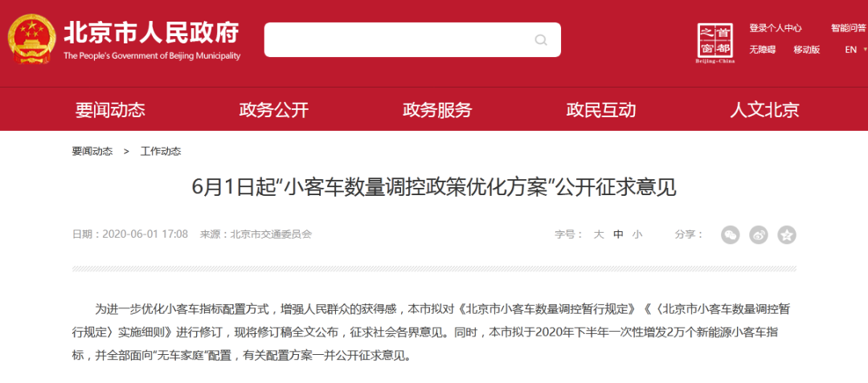The image size is (868, 383).
Task: Click the national emblem logo
Action: pyautogui.click(x=31, y=39)
